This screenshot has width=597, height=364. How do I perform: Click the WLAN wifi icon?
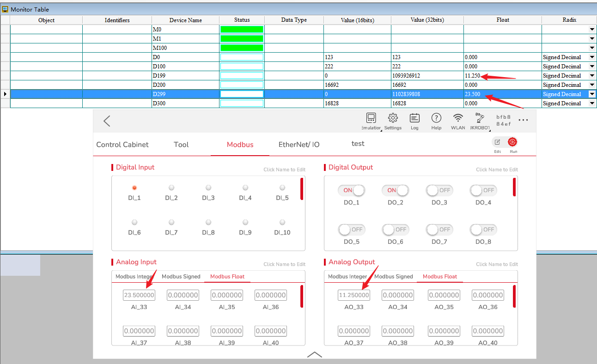click(x=458, y=118)
